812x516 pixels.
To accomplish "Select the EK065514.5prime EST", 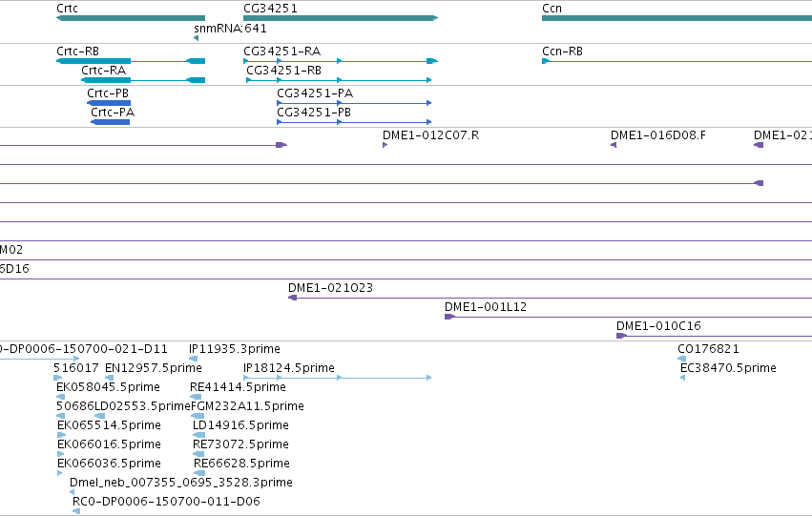I will click(62, 435).
